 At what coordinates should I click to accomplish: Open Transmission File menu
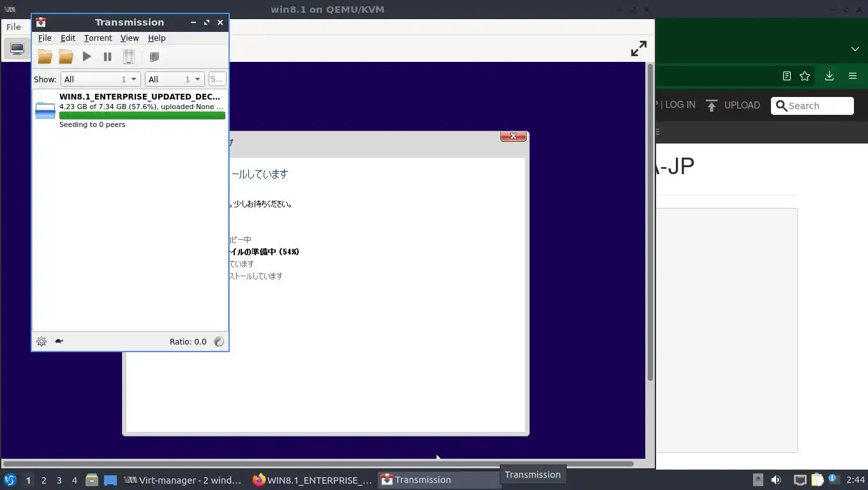[x=45, y=38]
